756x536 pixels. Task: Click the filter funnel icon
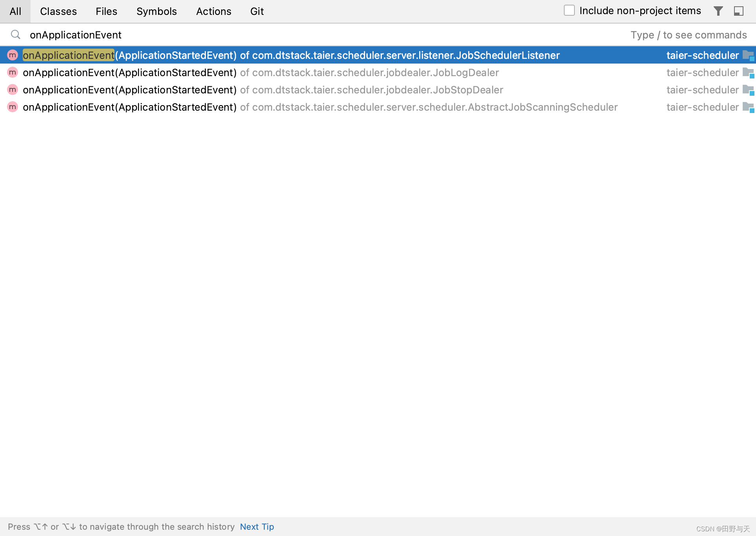718,11
